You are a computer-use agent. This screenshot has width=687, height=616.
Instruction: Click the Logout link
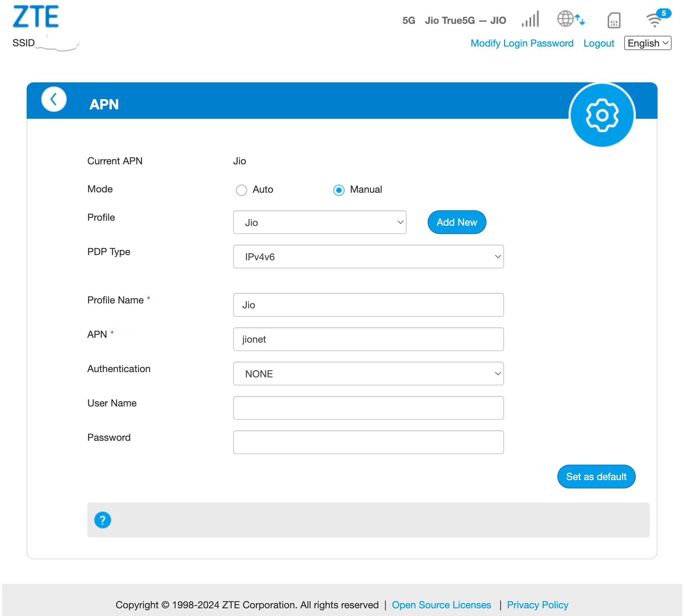(x=598, y=43)
